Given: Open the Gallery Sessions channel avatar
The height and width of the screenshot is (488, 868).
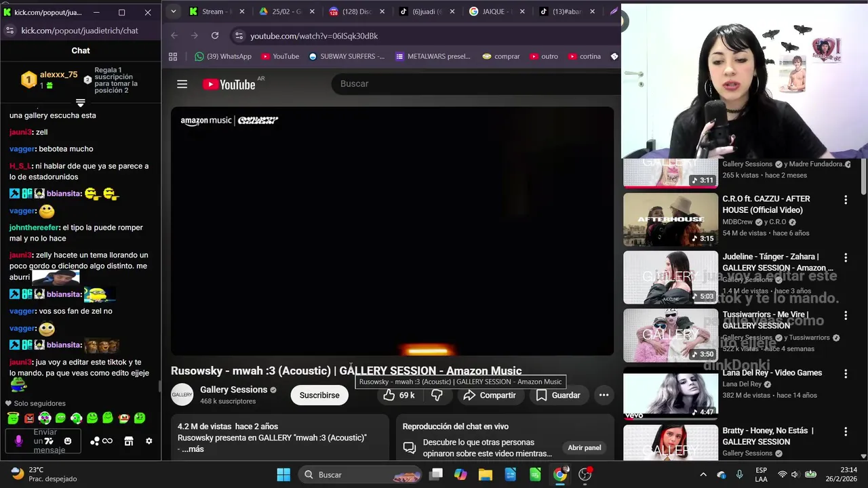Looking at the screenshot, I should tap(182, 394).
